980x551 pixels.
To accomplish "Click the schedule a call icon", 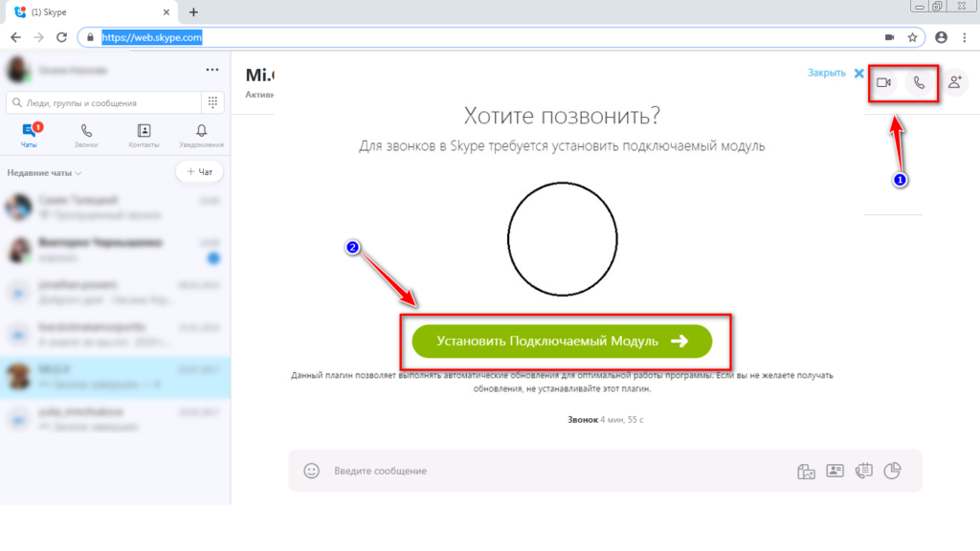I will pos(864,471).
